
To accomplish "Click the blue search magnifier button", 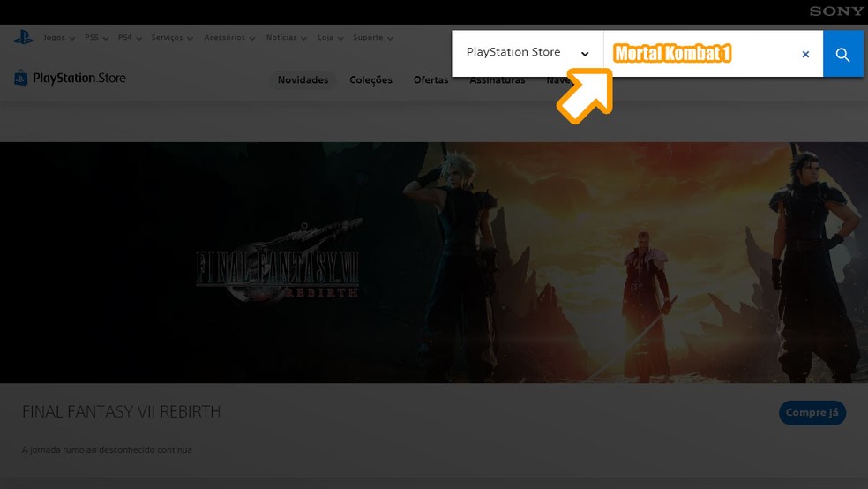I will (842, 54).
